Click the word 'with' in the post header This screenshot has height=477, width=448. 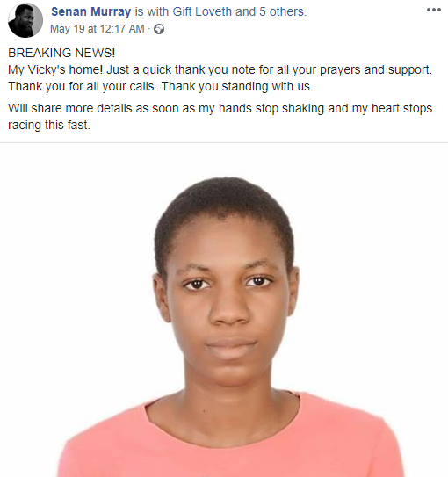tap(158, 11)
